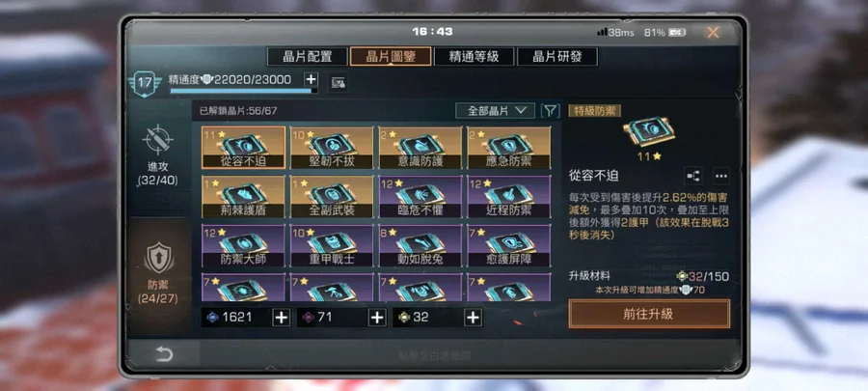Select the 堅韌不拔 chip card
868x391 pixels.
pos(332,148)
